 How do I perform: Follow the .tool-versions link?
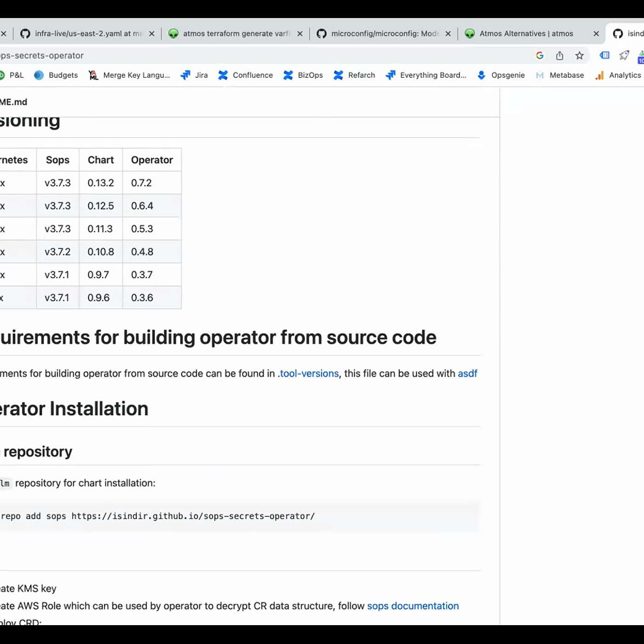[x=308, y=374]
